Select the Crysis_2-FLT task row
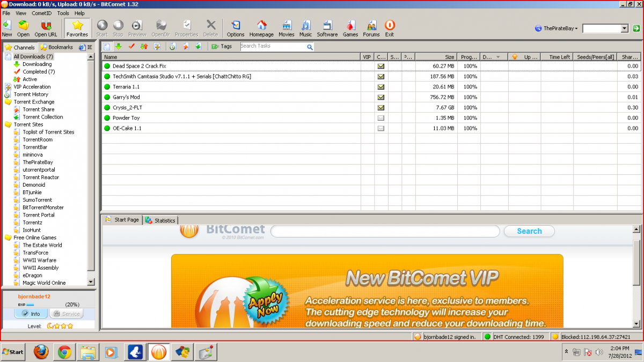The image size is (644, 362). (x=371, y=108)
